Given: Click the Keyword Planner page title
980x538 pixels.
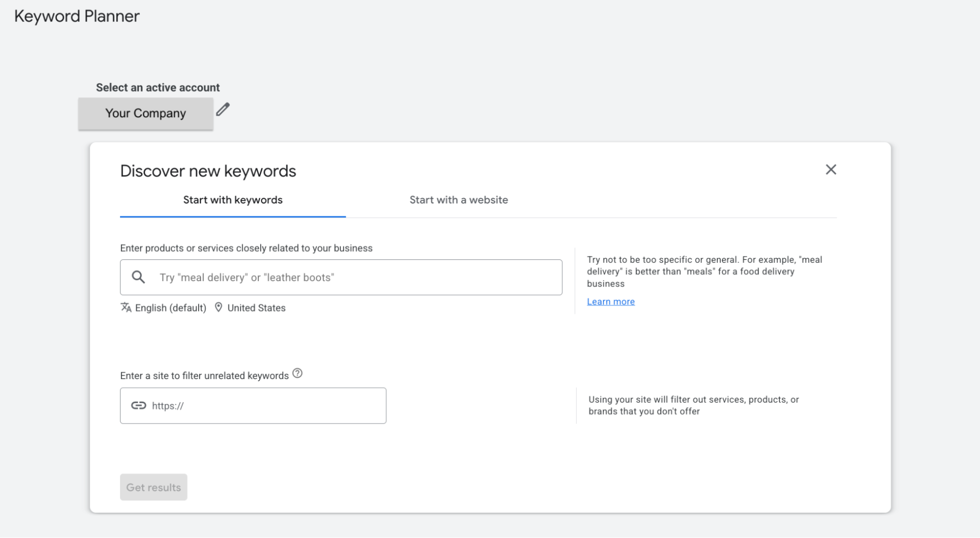Looking at the screenshot, I should pyautogui.click(x=77, y=16).
